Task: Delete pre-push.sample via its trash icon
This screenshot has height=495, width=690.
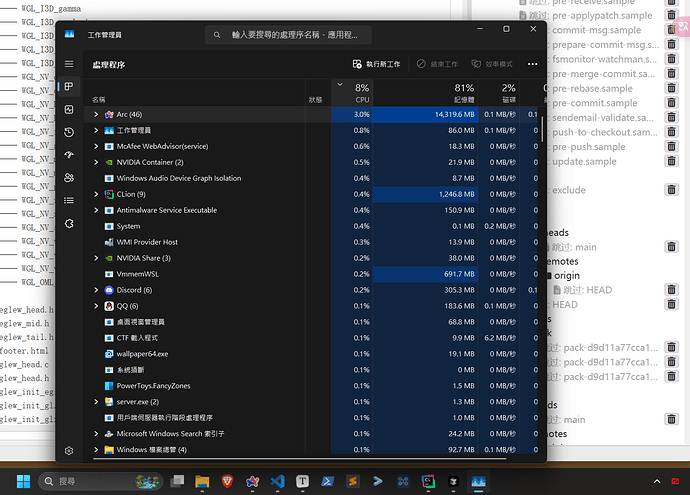Action: tap(671, 147)
